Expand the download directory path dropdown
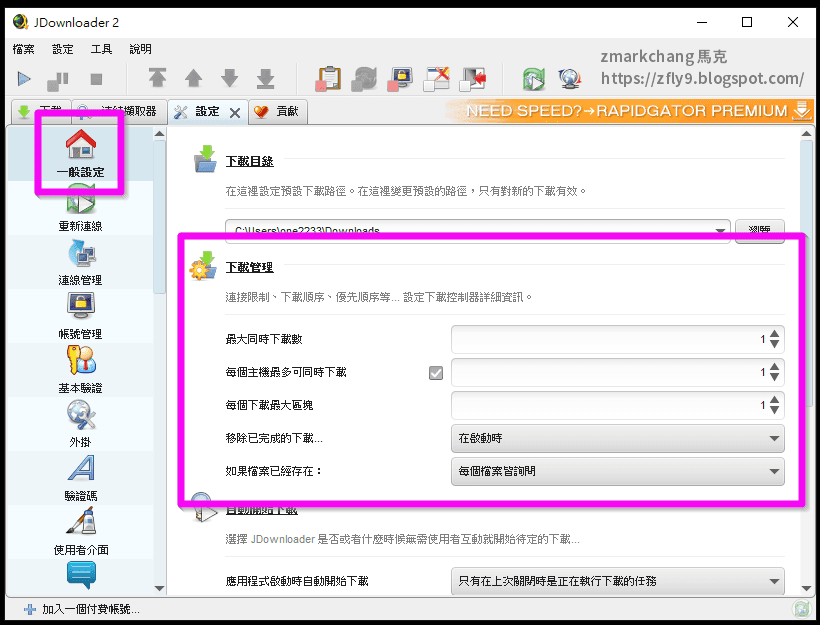The width and height of the screenshot is (820, 625). tap(720, 230)
